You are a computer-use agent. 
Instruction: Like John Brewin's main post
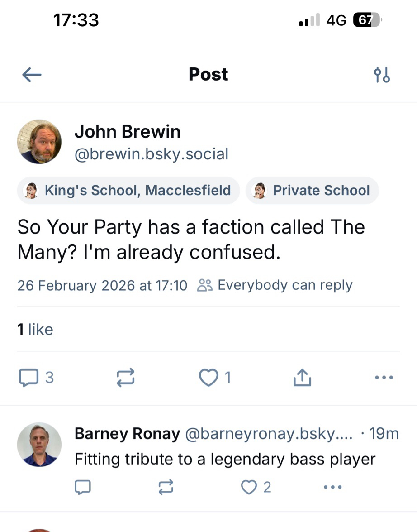(x=208, y=377)
